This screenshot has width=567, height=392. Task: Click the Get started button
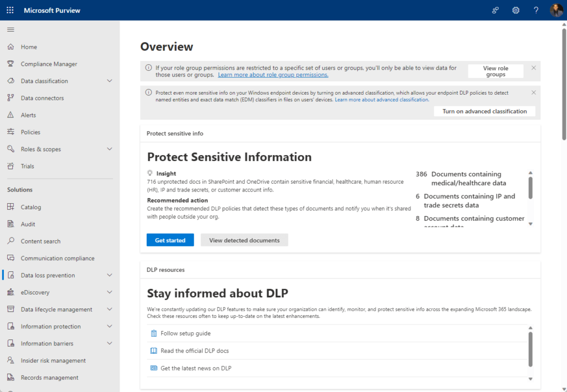click(170, 240)
